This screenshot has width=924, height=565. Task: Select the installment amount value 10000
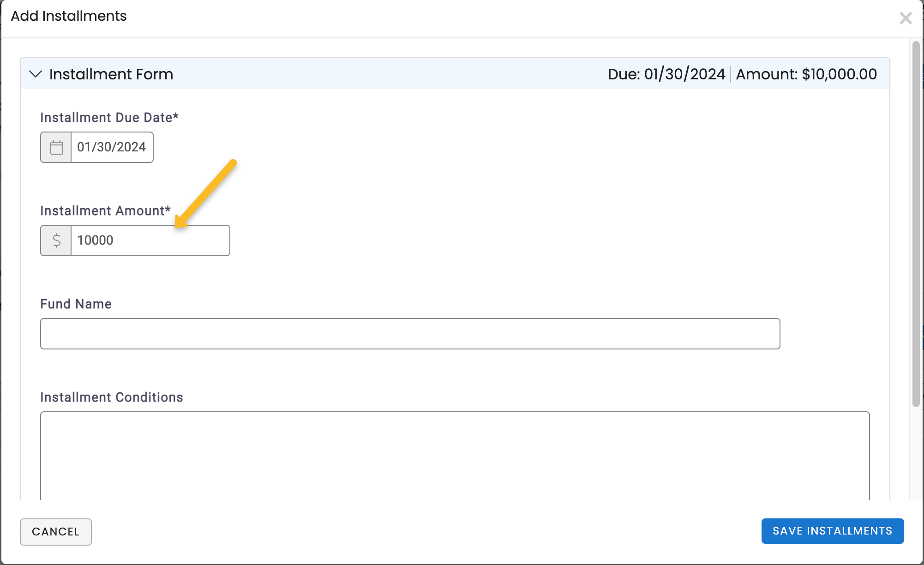tap(150, 240)
